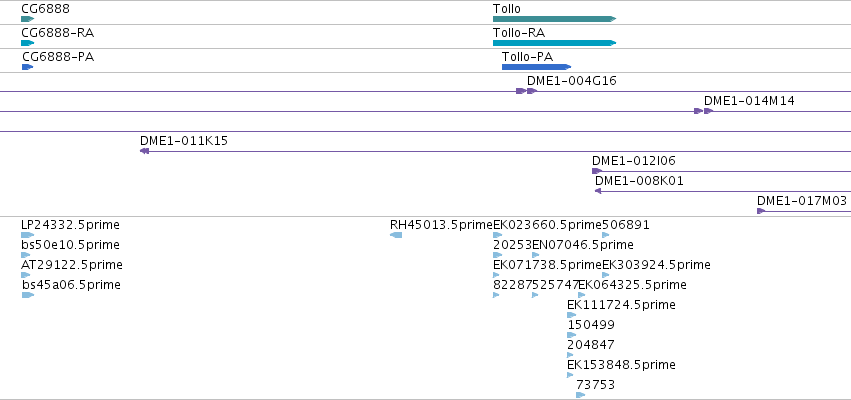Screen dimensions: 851x400
Task: Select the Tollo-RA transcript bar
Action: point(554,43)
